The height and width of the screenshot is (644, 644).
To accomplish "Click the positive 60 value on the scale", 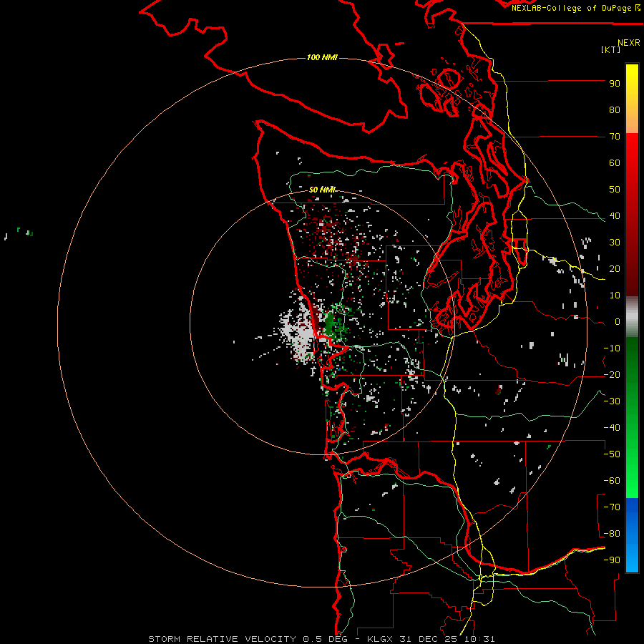I will point(615,162).
